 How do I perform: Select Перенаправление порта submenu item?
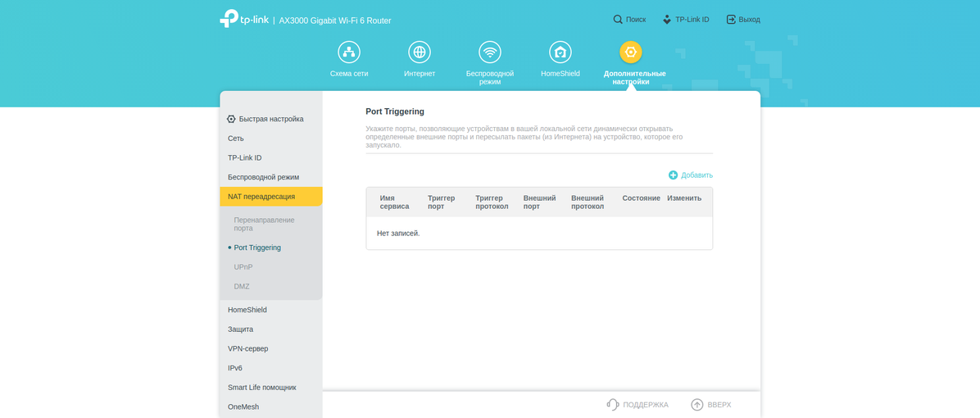[x=264, y=224]
